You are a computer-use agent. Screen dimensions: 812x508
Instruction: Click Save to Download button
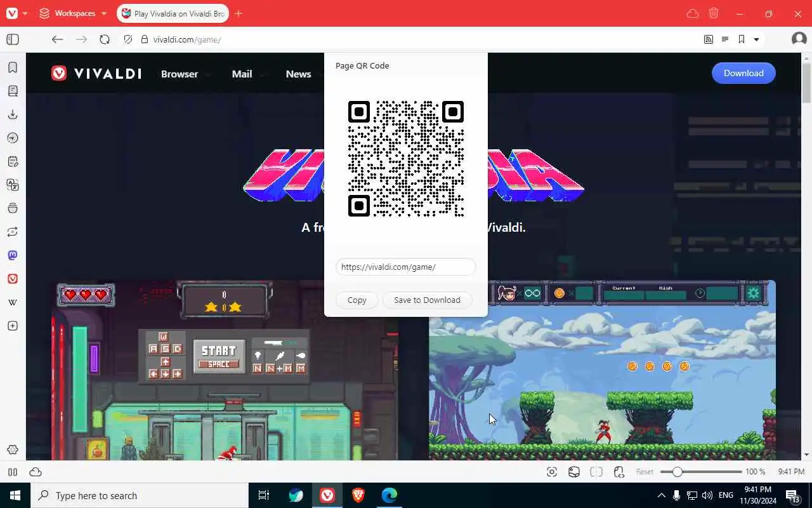click(427, 300)
